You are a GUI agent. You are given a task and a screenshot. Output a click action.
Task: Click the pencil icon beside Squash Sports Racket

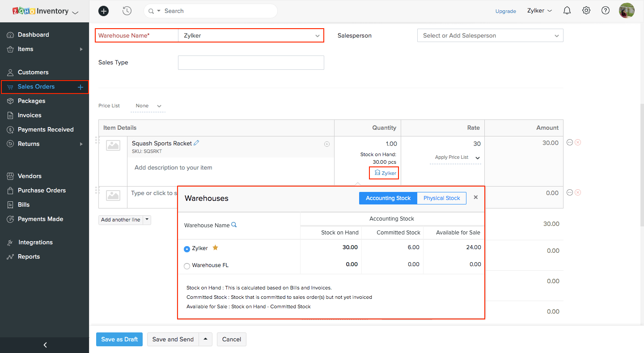point(196,143)
